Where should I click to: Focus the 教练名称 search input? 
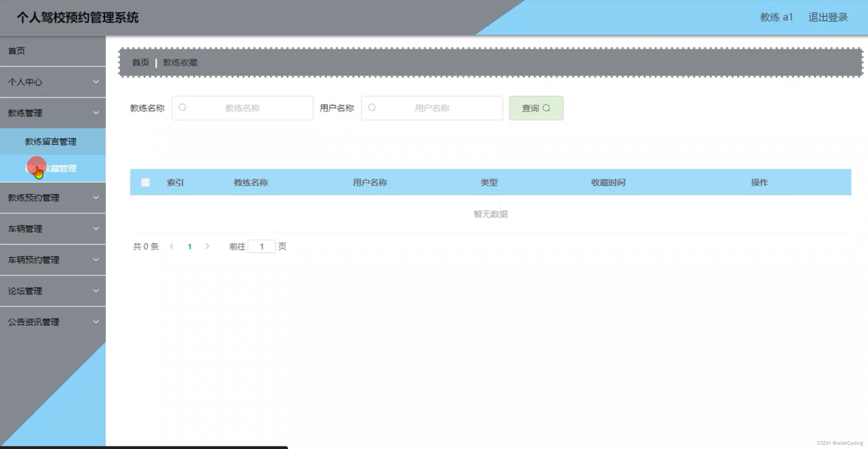243,108
